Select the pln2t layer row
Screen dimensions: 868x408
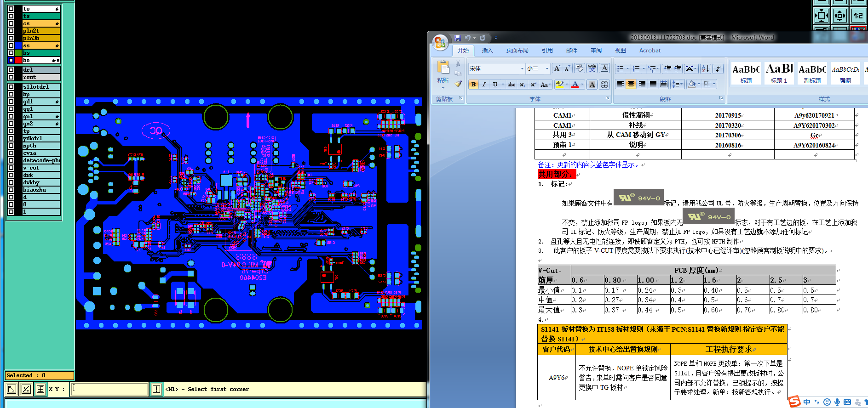(41, 31)
